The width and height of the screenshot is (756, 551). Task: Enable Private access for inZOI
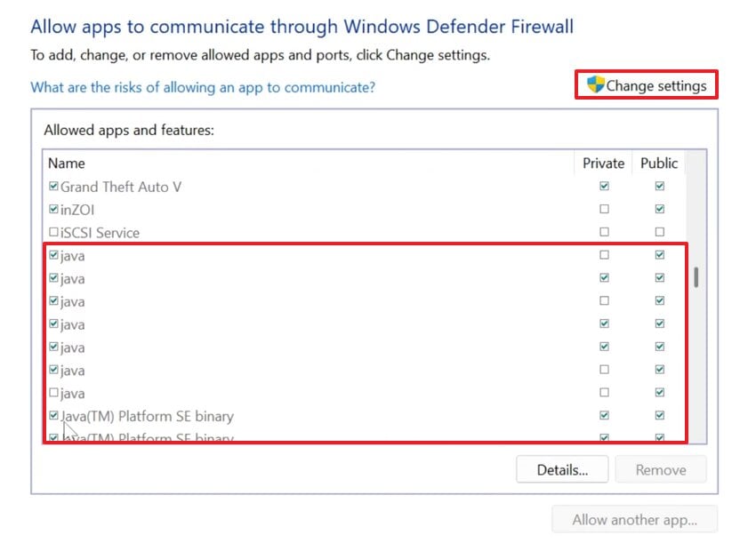coord(604,209)
